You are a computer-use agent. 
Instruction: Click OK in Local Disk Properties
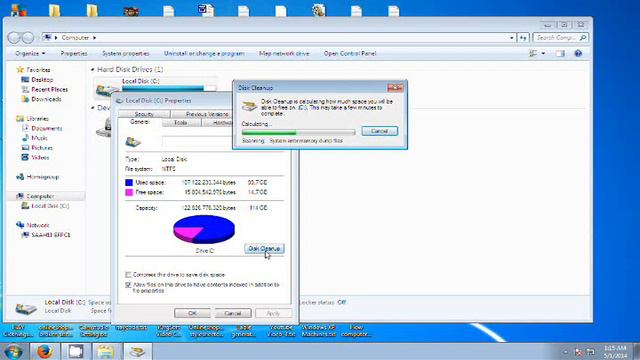192,313
